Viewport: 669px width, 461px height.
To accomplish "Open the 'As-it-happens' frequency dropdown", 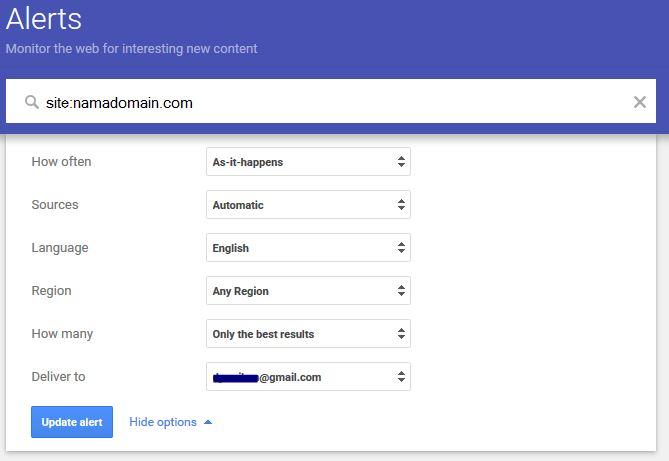I will 308,162.
